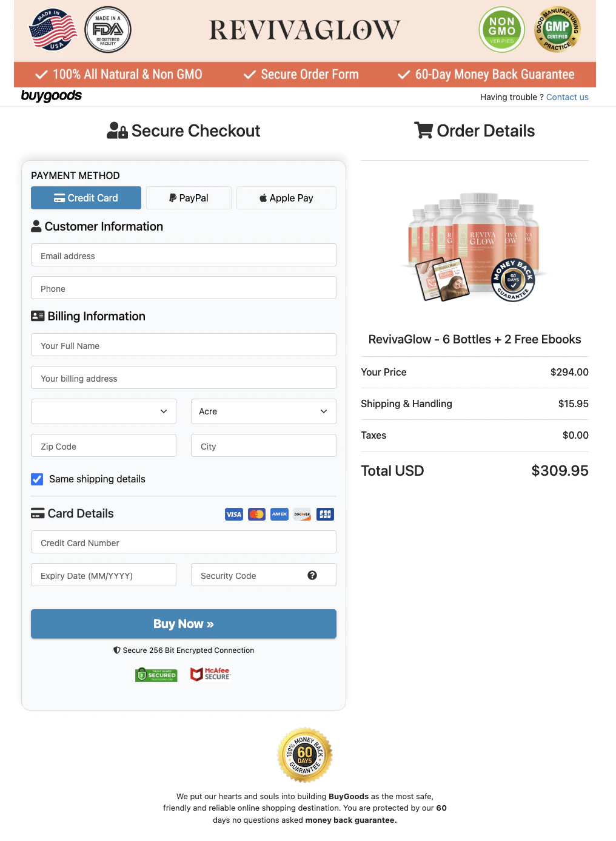Click the Mastercard icon
The width and height of the screenshot is (616, 841).
point(256,515)
